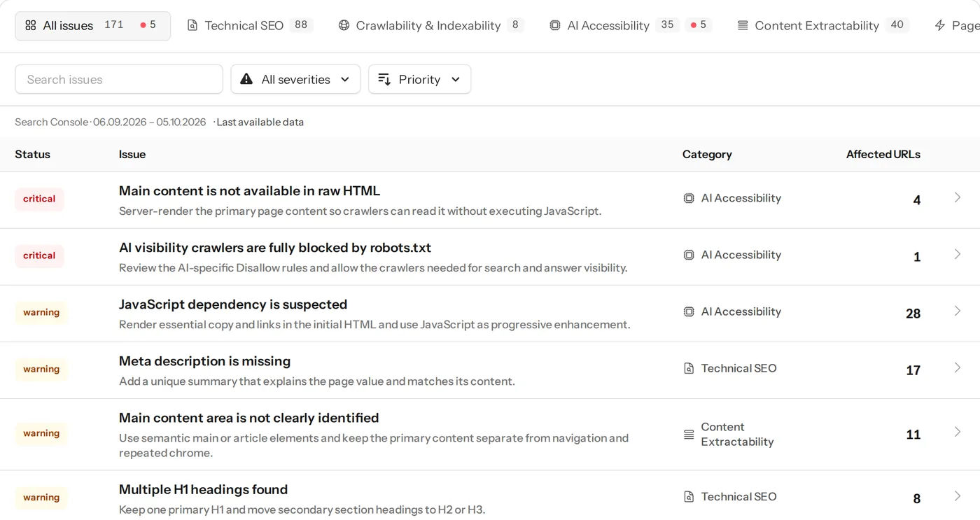Image resolution: width=980 pixels, height=520 pixels.
Task: Click Content Extractability icon in Main content area row
Action: [x=689, y=435]
